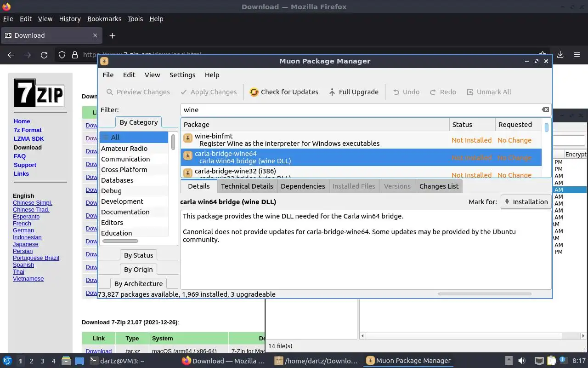This screenshot has width=588, height=368.
Task: Open the Muon Help menu
Action: pyautogui.click(x=212, y=75)
